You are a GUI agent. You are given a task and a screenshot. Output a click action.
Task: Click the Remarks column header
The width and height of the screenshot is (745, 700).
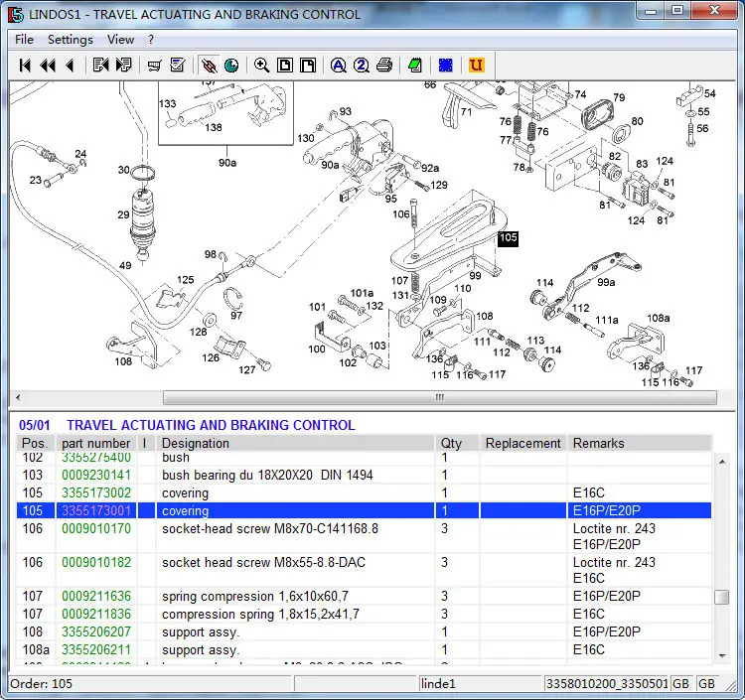[640, 443]
